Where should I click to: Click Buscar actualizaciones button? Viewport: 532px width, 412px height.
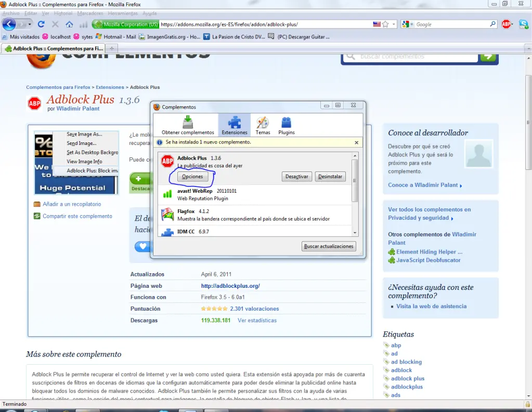pos(329,246)
